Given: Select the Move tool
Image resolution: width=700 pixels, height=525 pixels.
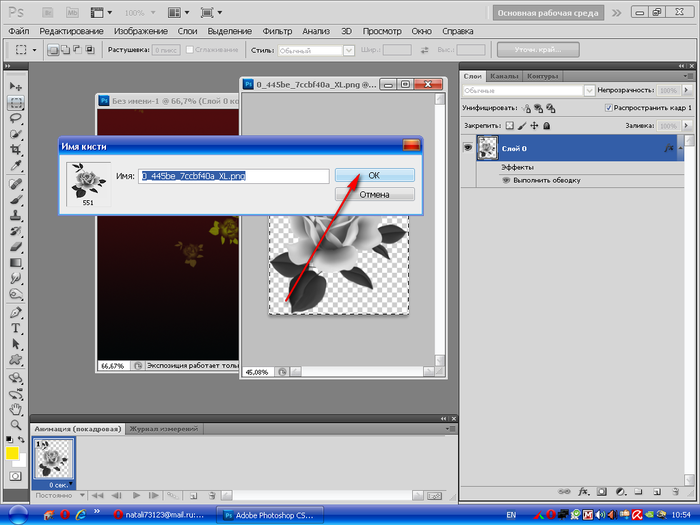Looking at the screenshot, I should coord(16,87).
